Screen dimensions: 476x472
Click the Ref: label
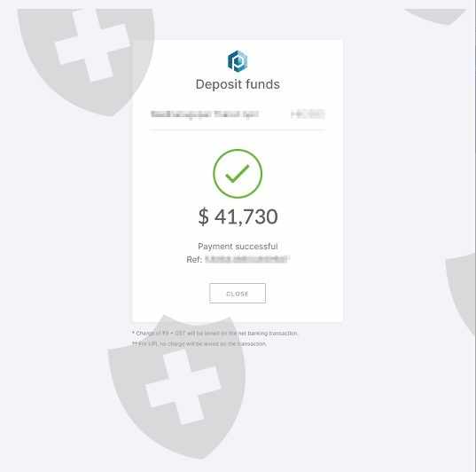click(194, 260)
